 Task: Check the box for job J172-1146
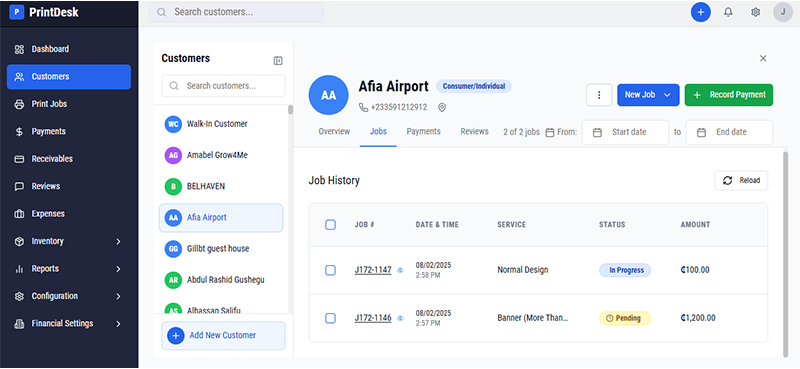[x=330, y=318]
